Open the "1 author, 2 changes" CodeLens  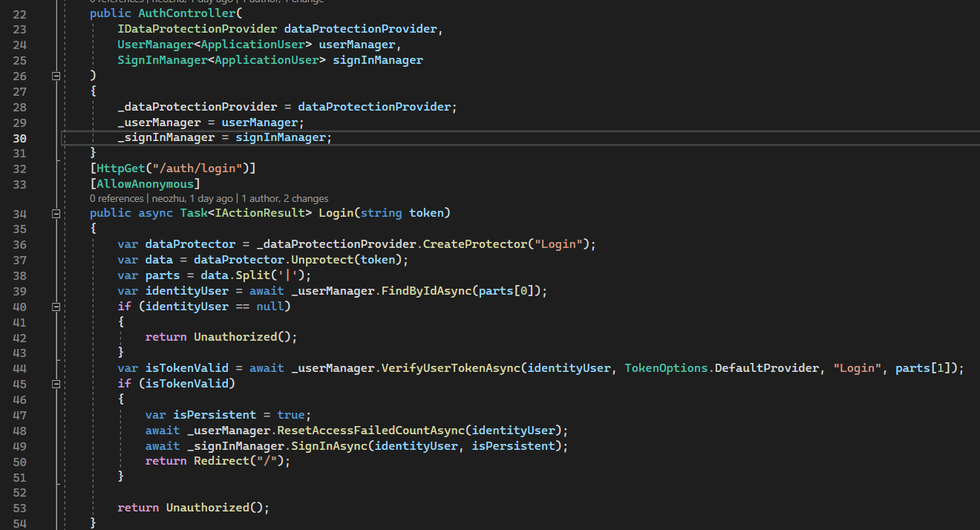[285, 198]
